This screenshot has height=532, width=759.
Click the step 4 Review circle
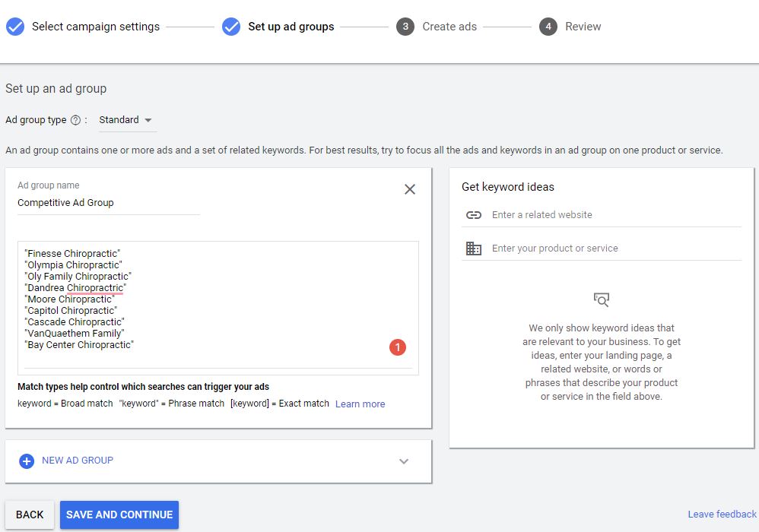pos(548,27)
